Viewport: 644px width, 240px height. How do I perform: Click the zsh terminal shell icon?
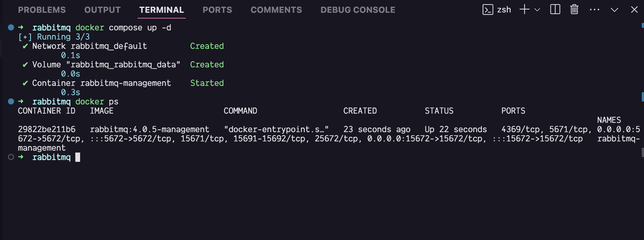488,10
